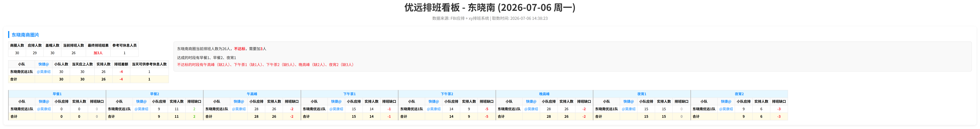This screenshot has width=980, height=129.
Task: Click the 小队应排 value 28 in 晚高峰 team row
Action: [549, 109]
